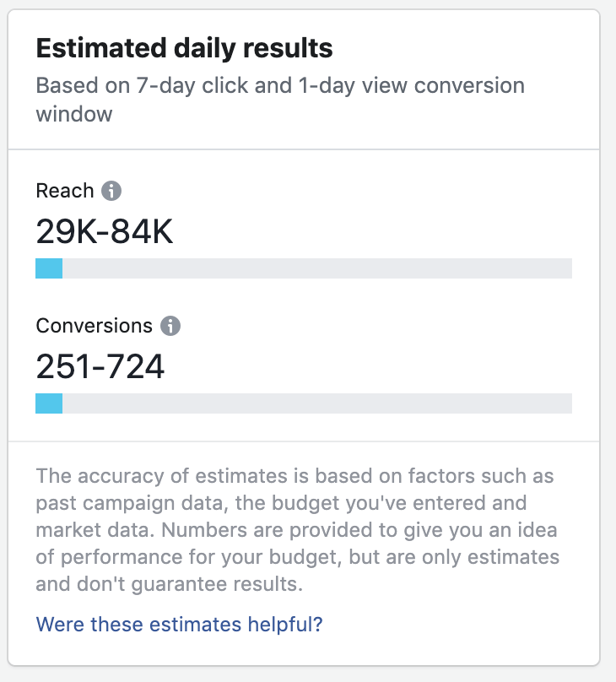Open the 'Were these estimates helpful?' link
This screenshot has height=682, width=616.
tap(180, 625)
